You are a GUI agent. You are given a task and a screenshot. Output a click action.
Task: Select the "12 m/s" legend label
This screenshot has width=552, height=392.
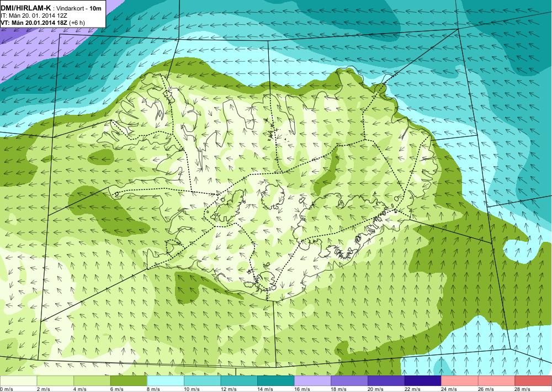click(x=229, y=389)
